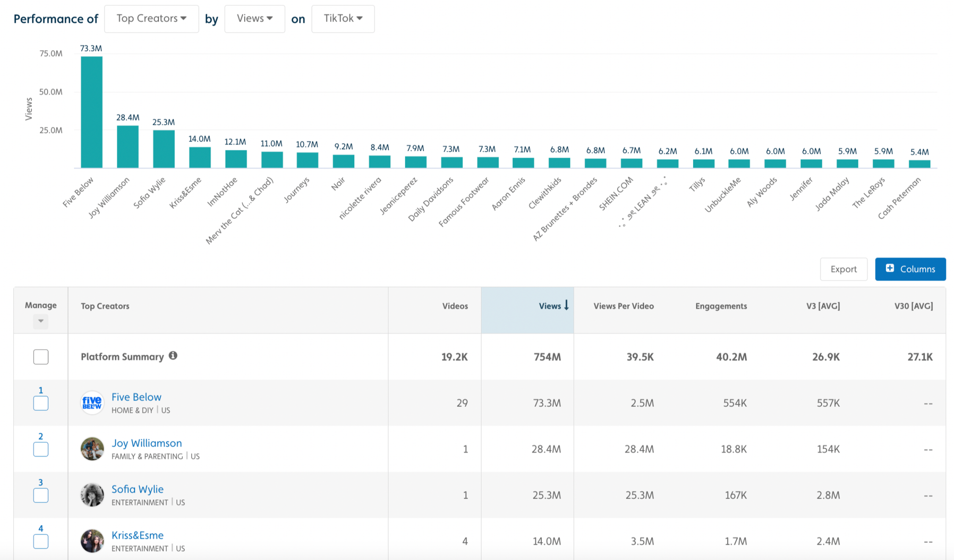Viewport: 954px width, 560px height.
Task: Click the SHEIN.COM 6.7M chart bar
Action: 632,163
